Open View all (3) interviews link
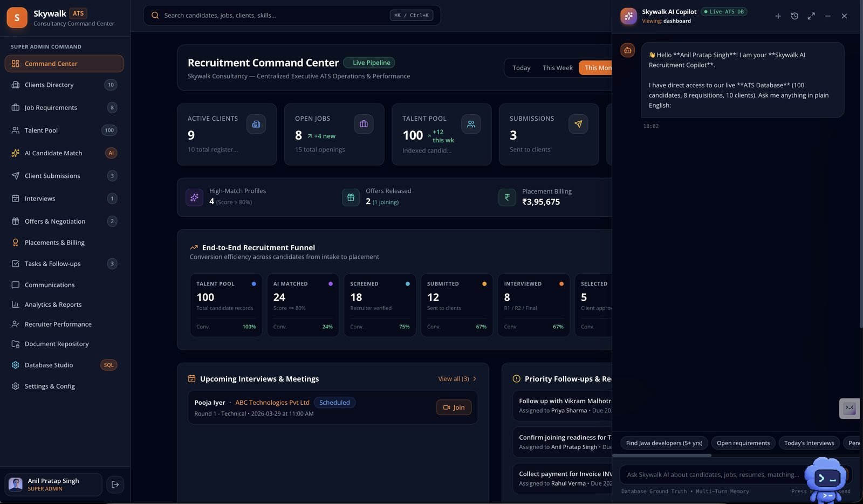This screenshot has width=863, height=504. click(x=457, y=379)
